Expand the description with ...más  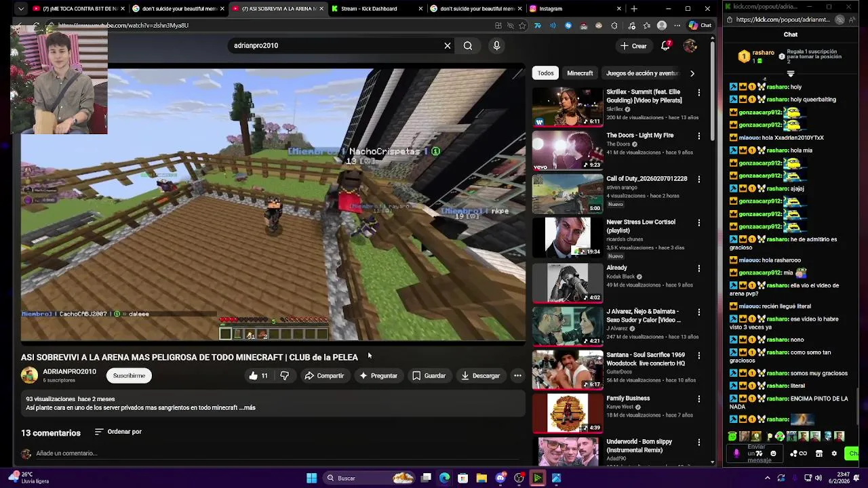(248, 408)
